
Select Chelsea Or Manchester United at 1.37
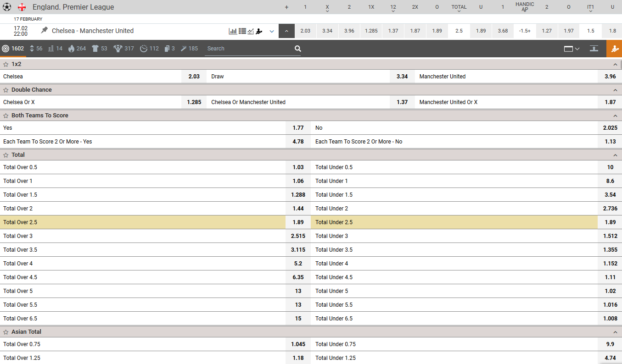[x=402, y=102]
